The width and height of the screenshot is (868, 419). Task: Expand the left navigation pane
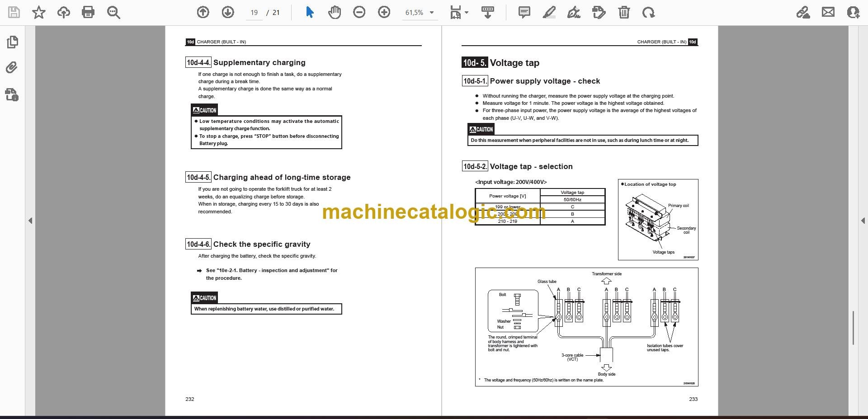pos(30,221)
